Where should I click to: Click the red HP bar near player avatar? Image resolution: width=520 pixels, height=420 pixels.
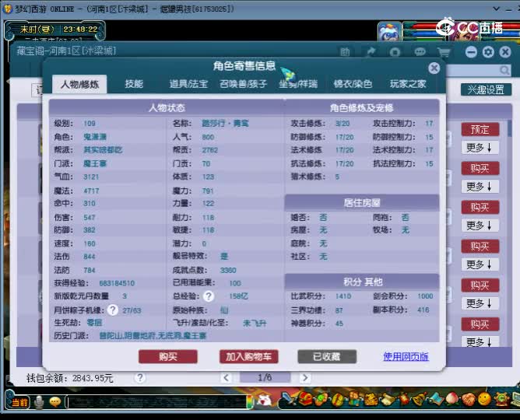[x=426, y=26]
